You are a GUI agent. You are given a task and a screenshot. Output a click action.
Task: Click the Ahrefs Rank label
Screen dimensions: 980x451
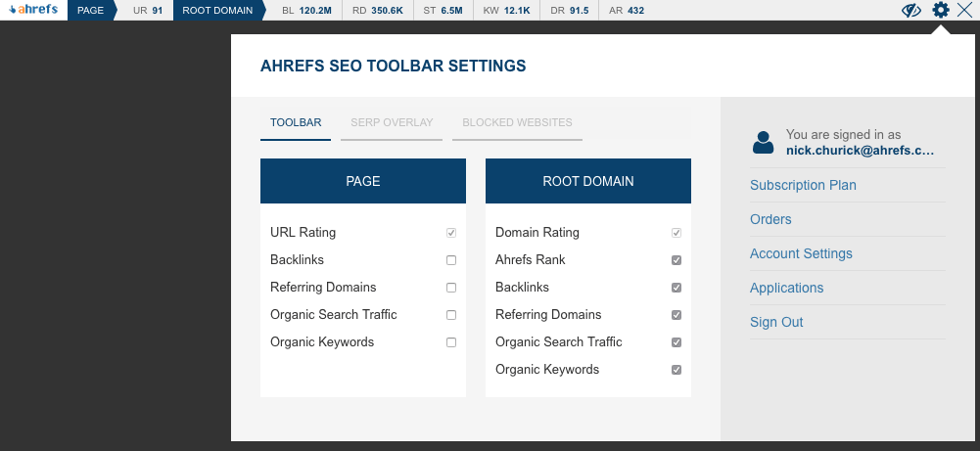point(530,260)
